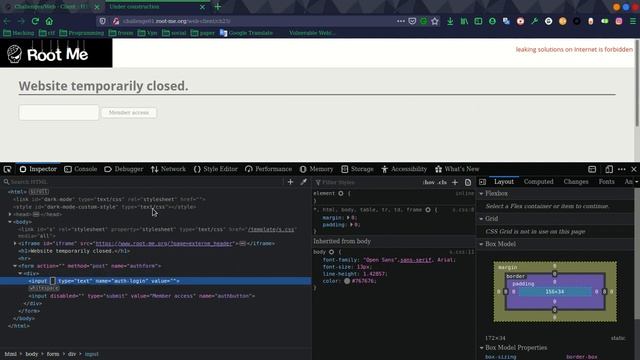This screenshot has width=640, height=360.
Task: Open the Firefox hamburger menu
Action: point(633,21)
